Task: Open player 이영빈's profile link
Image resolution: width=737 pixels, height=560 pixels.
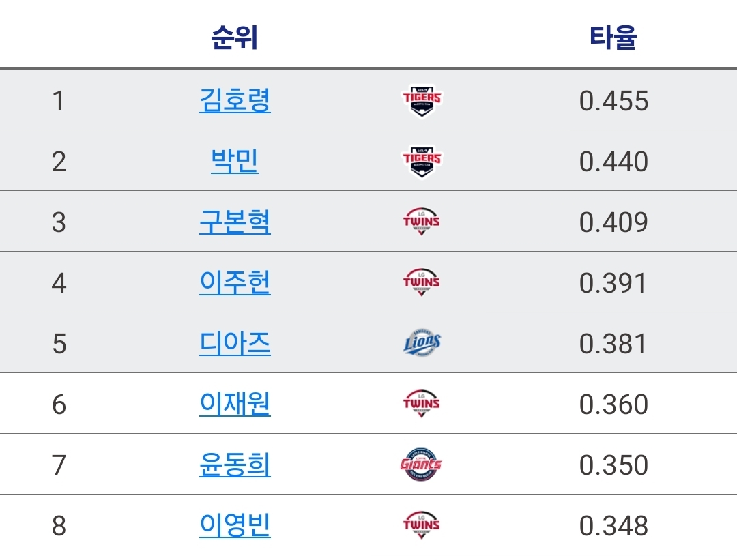Action: click(235, 525)
